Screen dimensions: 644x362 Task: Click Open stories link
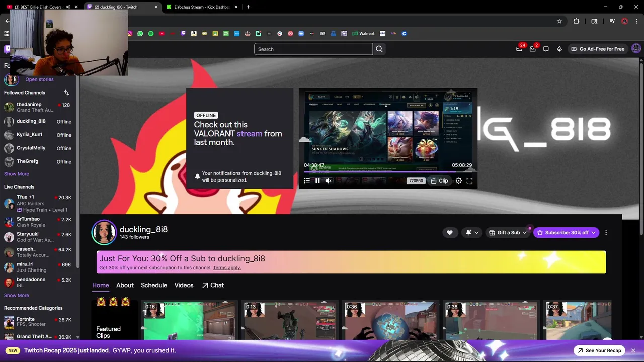click(x=39, y=79)
